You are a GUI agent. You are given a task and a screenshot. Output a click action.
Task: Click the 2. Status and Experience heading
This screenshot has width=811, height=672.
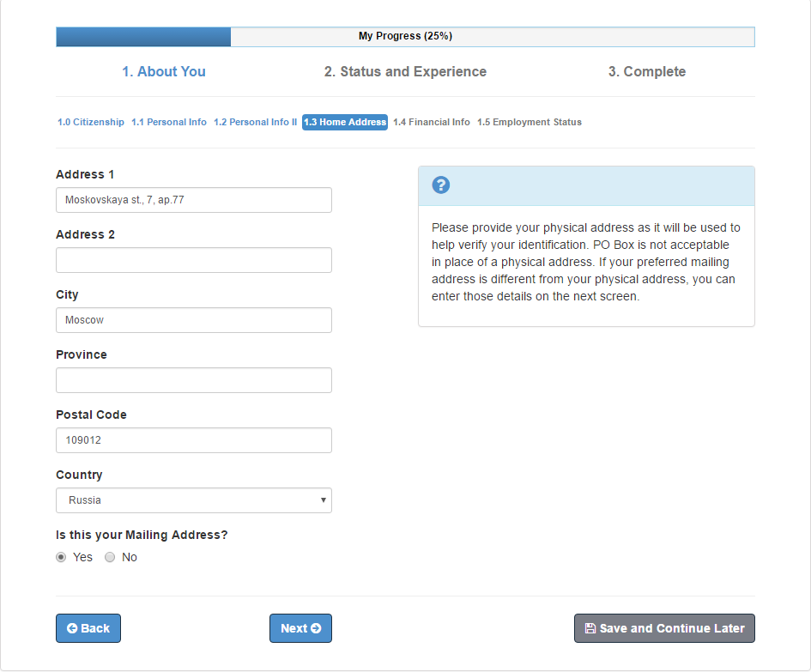[x=405, y=72]
